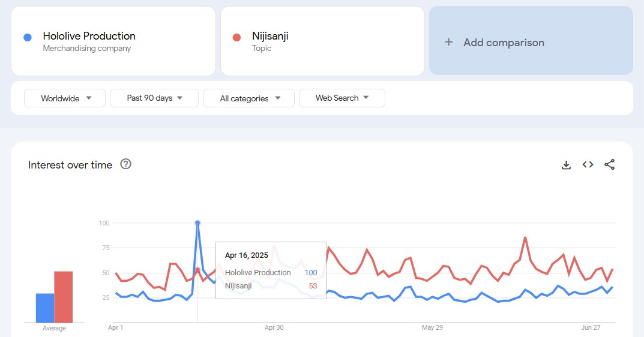Click the 25 y-axis label
The image size is (644, 337).
coord(106,297)
